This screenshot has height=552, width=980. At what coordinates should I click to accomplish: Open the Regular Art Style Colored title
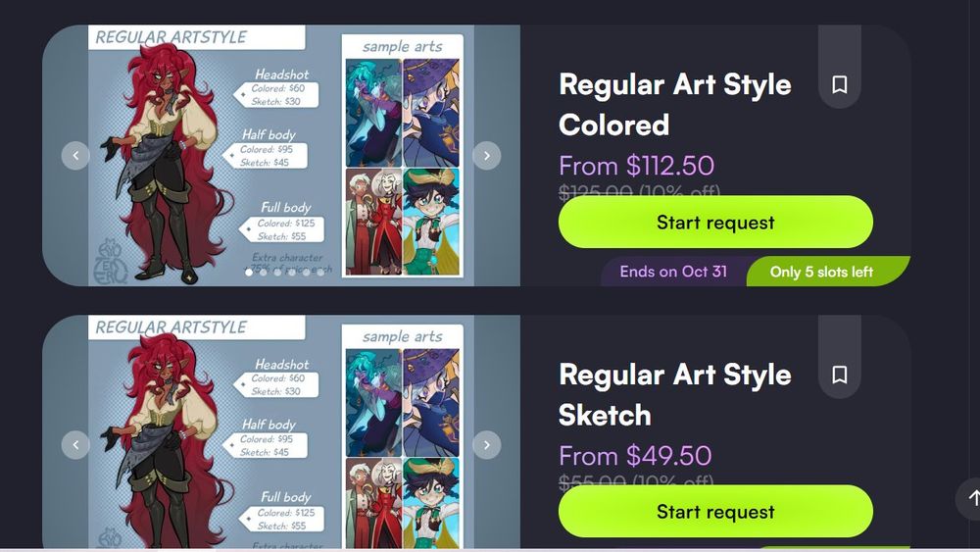coord(675,104)
